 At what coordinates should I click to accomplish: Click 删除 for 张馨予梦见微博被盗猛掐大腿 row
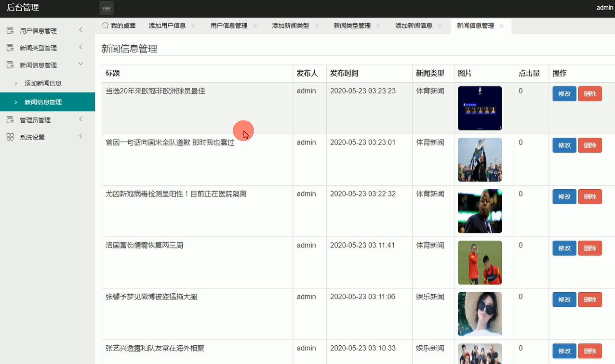590,300
